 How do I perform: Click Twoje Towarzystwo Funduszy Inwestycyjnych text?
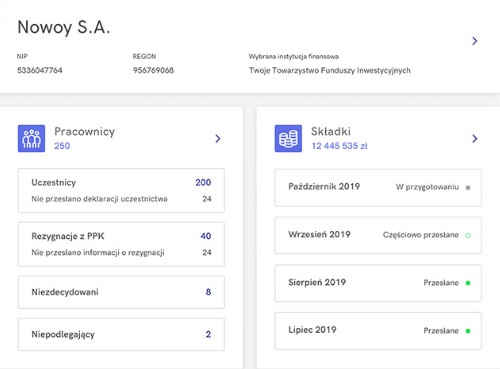(x=330, y=71)
